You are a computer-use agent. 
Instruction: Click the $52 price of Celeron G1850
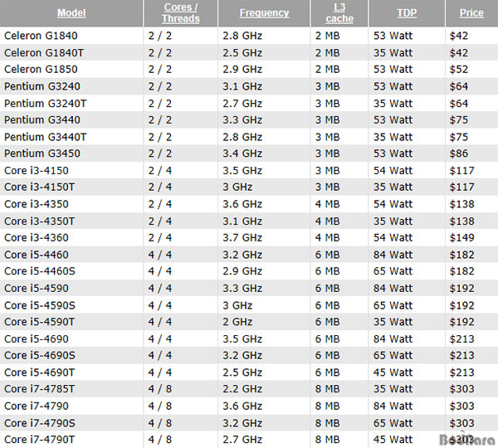pos(459,69)
